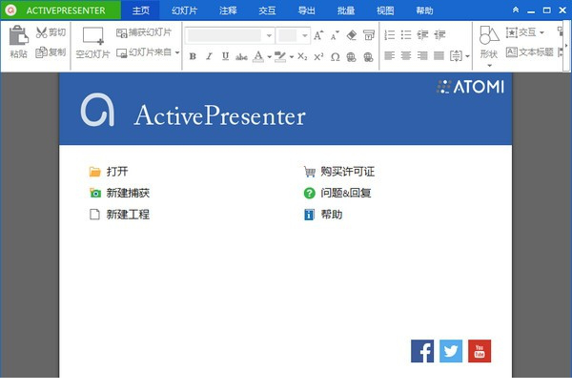This screenshot has height=392, width=572.
Task: Switch to the Home (主页) tab
Action: pyautogui.click(x=140, y=10)
